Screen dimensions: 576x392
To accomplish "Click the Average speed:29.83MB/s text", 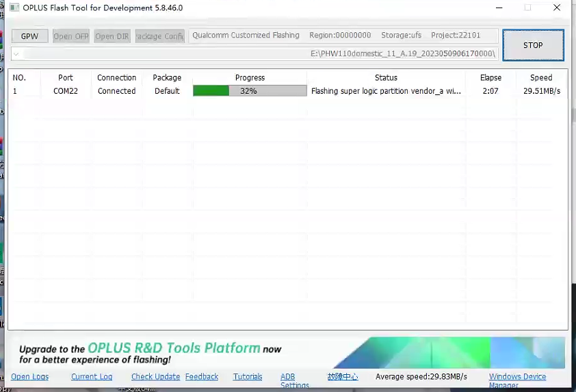I will coord(421,376).
